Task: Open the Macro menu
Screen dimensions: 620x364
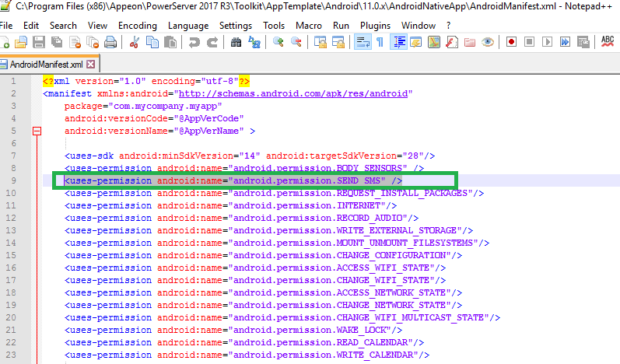Action: [x=309, y=26]
